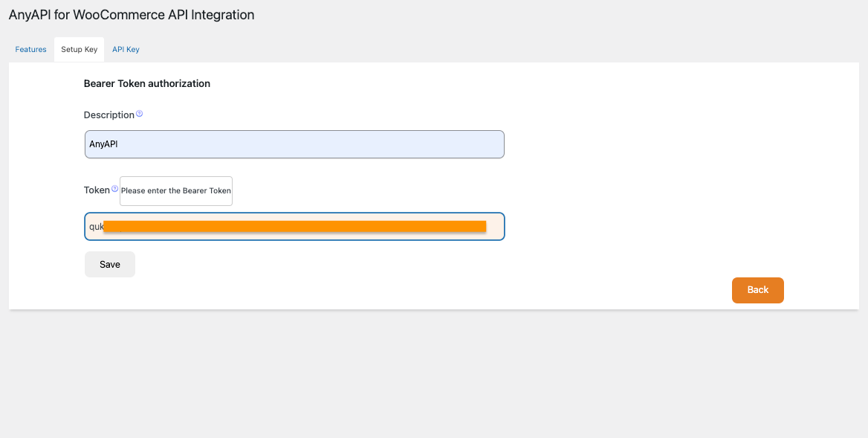Click 'AnyAPI for' at start of page title
868x438 pixels.
pyautogui.click(x=39, y=15)
